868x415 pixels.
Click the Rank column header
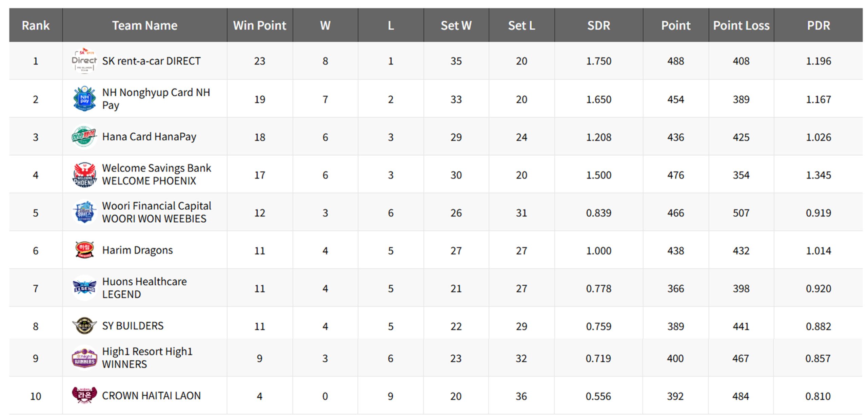(x=36, y=25)
